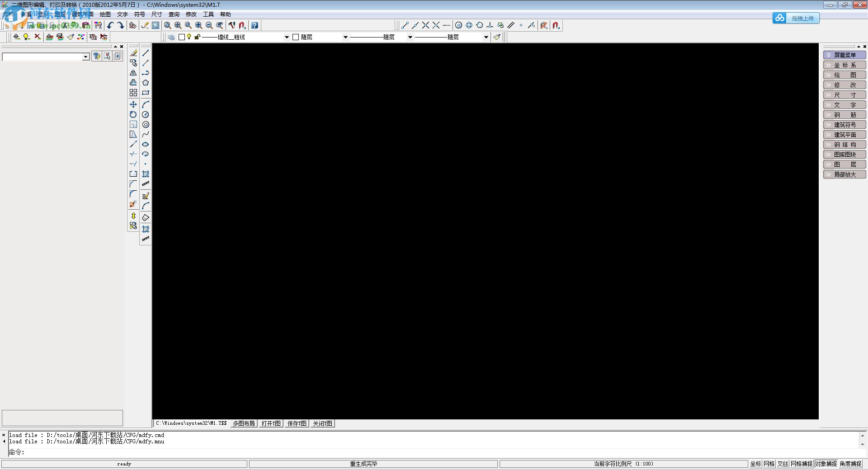
Task: Select the Move tool
Action: (133, 104)
